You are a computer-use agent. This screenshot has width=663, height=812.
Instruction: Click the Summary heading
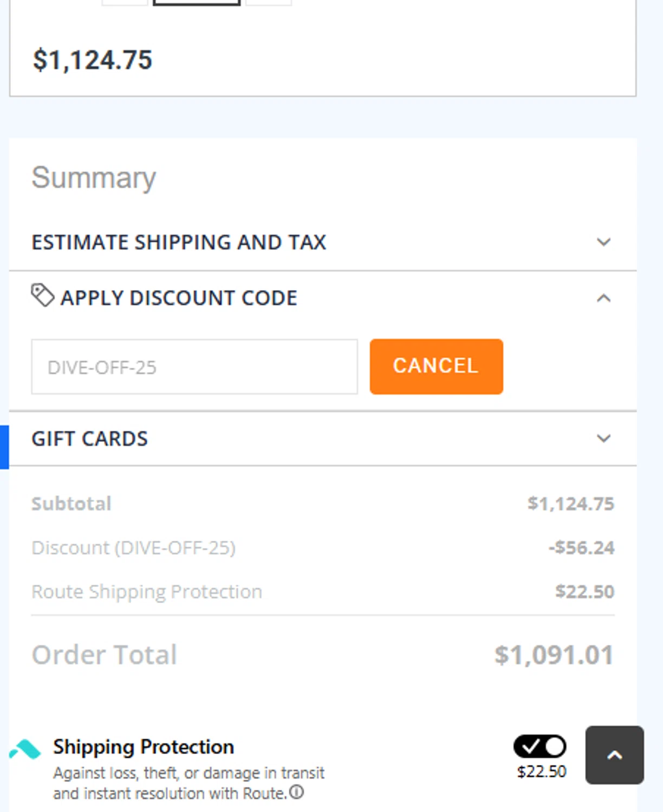pyautogui.click(x=94, y=178)
